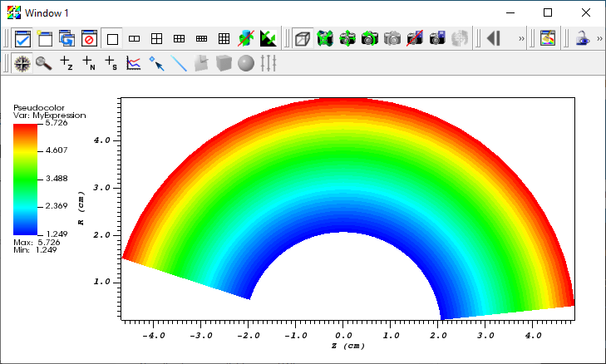
Task: Toggle save view camera with red slash
Action: point(415,38)
